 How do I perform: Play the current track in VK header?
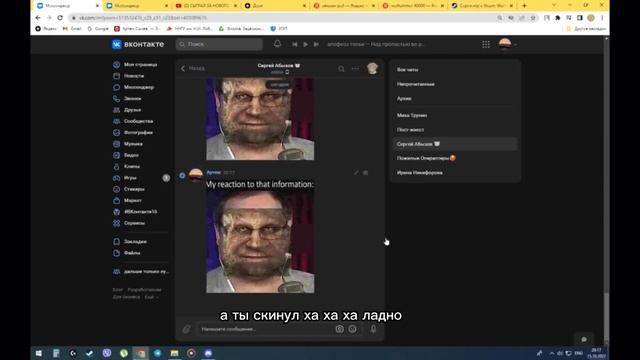click(305, 44)
